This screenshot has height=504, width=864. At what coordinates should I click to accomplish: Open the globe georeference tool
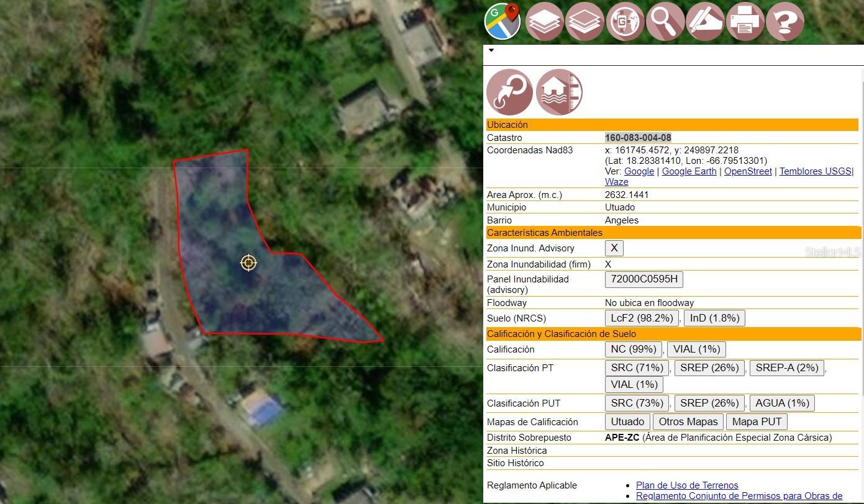(625, 22)
